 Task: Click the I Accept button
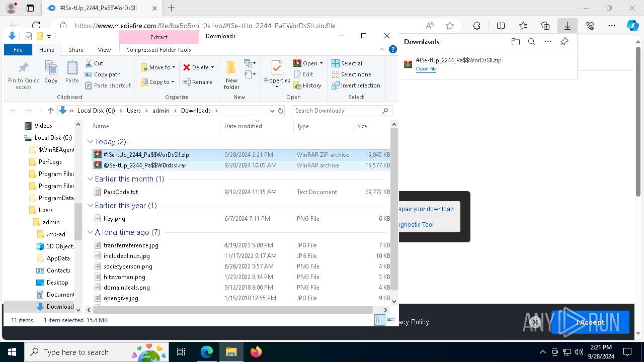click(590, 322)
